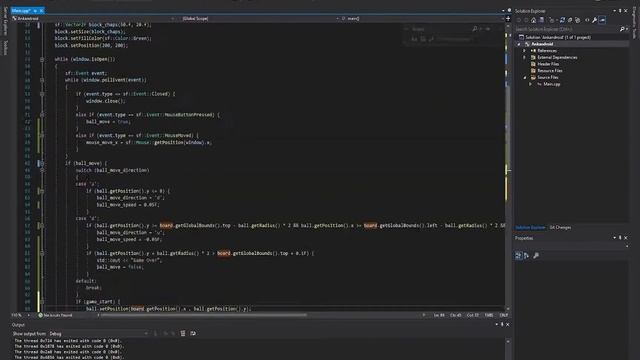Click Categorized icon in Properties panel

tap(518, 256)
